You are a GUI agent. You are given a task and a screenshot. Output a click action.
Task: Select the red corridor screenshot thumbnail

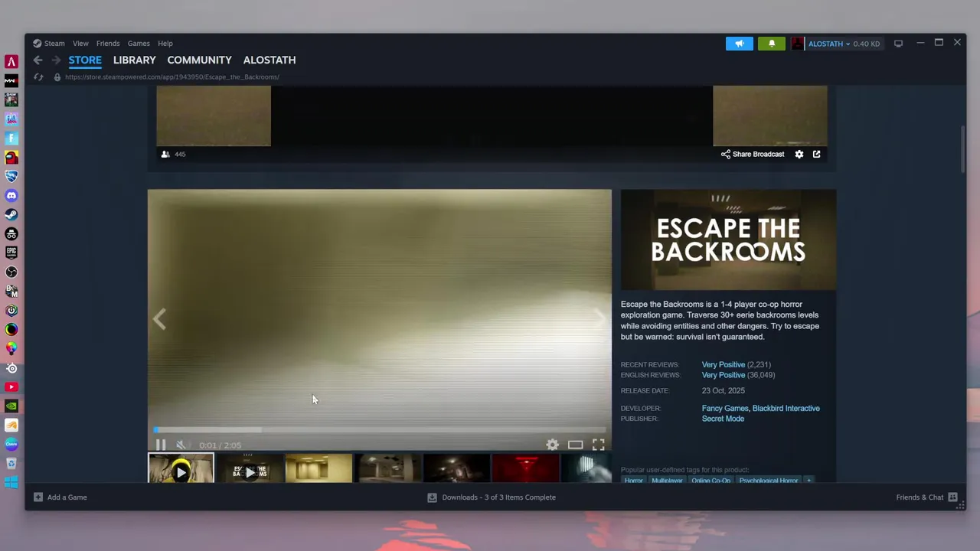point(525,468)
